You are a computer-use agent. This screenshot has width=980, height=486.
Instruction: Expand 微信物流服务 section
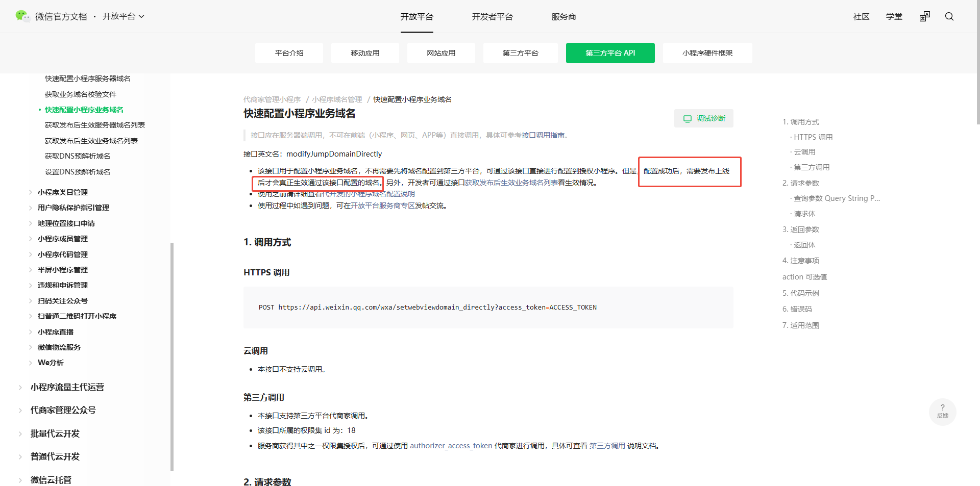pos(59,347)
